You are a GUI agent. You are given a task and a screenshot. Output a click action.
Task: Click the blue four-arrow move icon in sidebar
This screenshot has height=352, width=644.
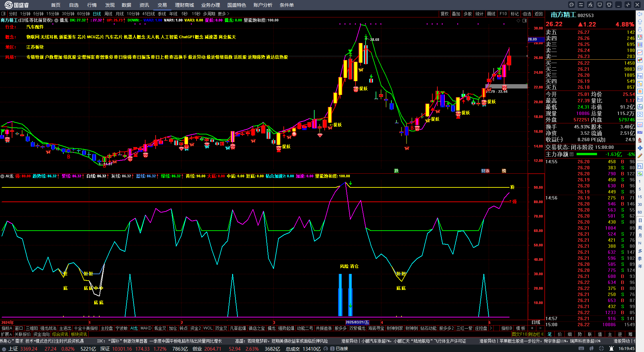pyautogui.click(x=640, y=148)
